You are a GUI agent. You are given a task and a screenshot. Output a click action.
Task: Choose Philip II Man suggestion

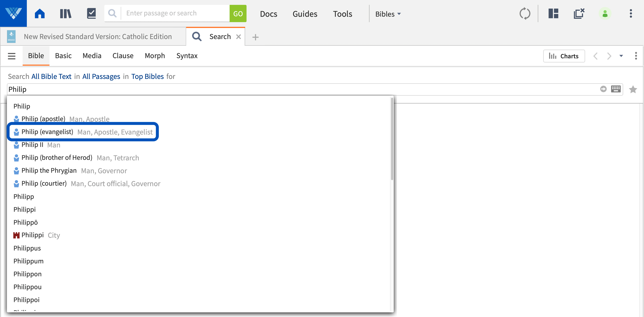[37, 145]
